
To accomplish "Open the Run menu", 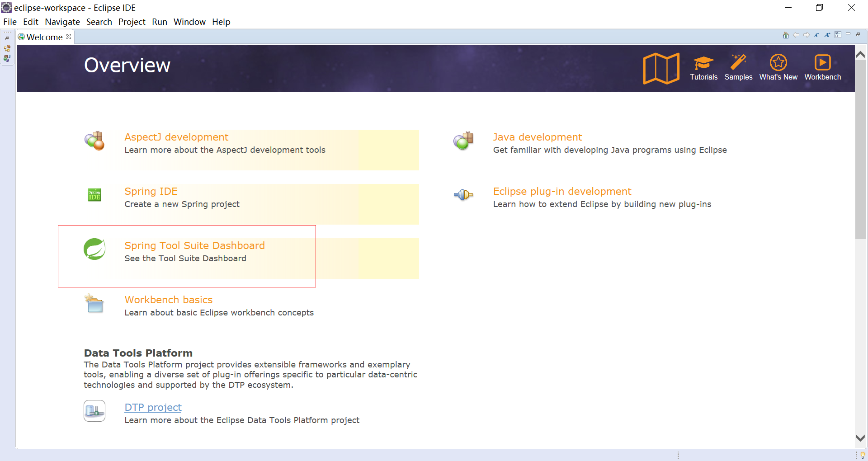I will tap(160, 22).
